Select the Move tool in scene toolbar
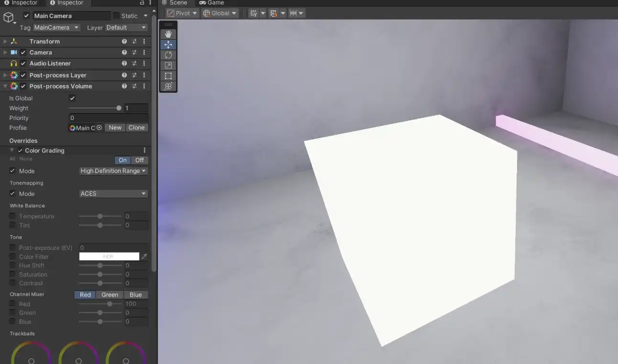The image size is (618, 364). (x=168, y=44)
